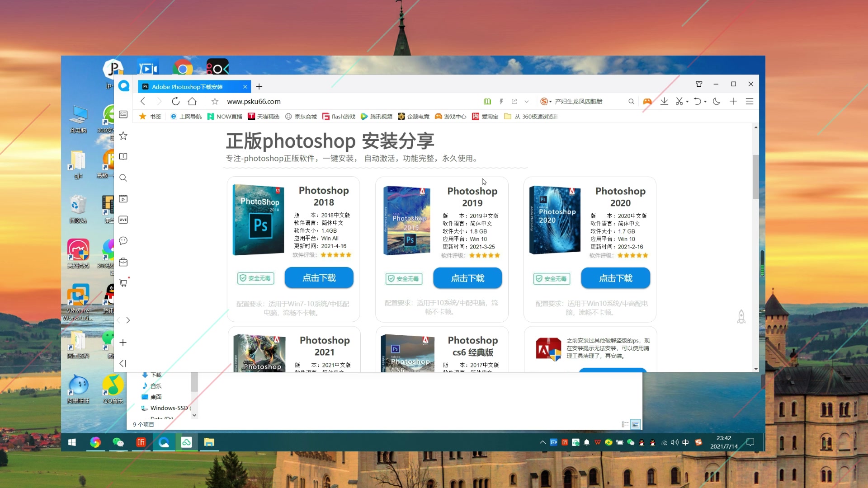Open a new tab with the plus button

[x=259, y=86]
